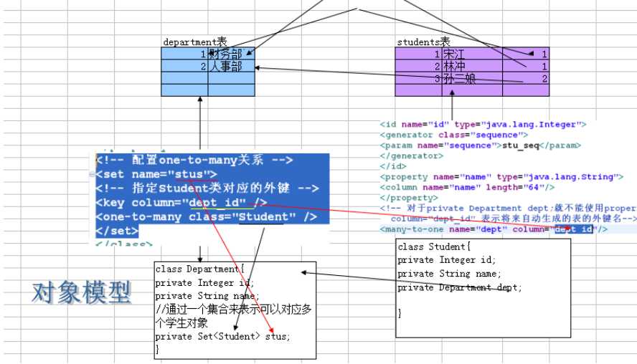637x364 pixels.
Task: Select the '林冲' cell in students table
Action: 472,66
